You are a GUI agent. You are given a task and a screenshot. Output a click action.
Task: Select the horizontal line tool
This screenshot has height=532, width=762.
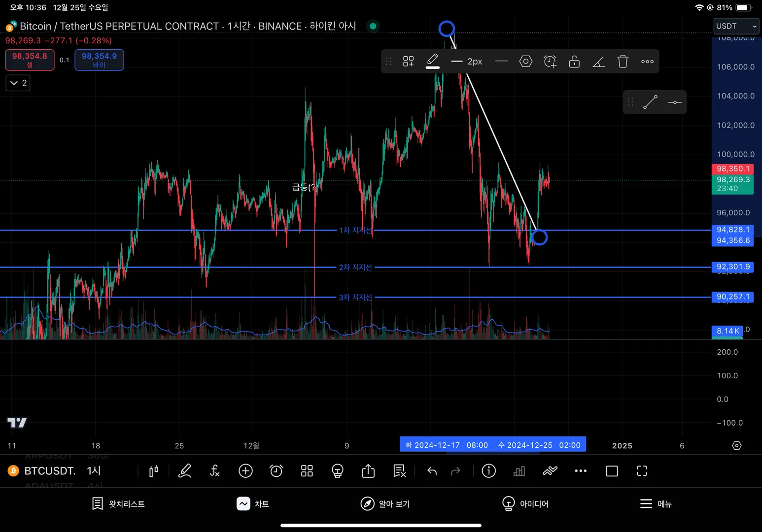tap(675, 102)
